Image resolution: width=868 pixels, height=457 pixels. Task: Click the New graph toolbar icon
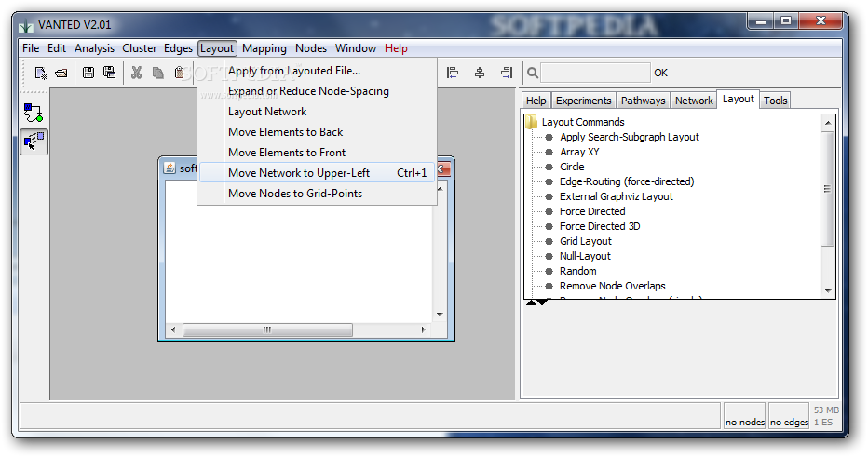coord(40,73)
